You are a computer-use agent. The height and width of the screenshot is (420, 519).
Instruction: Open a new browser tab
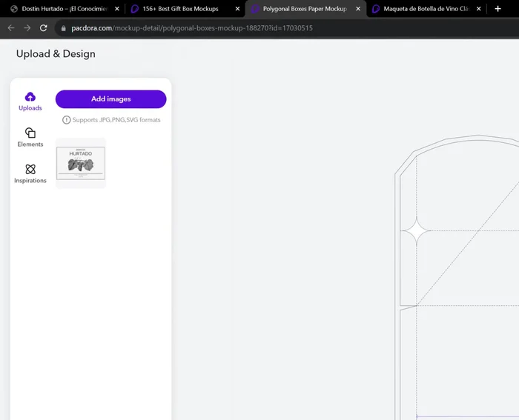point(497,9)
